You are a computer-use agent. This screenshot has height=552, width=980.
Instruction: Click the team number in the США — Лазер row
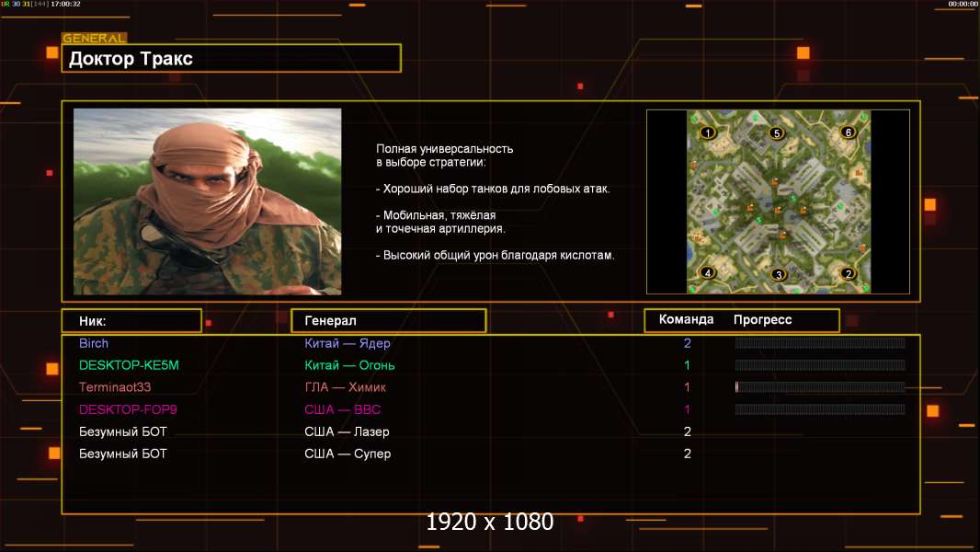[x=688, y=431]
